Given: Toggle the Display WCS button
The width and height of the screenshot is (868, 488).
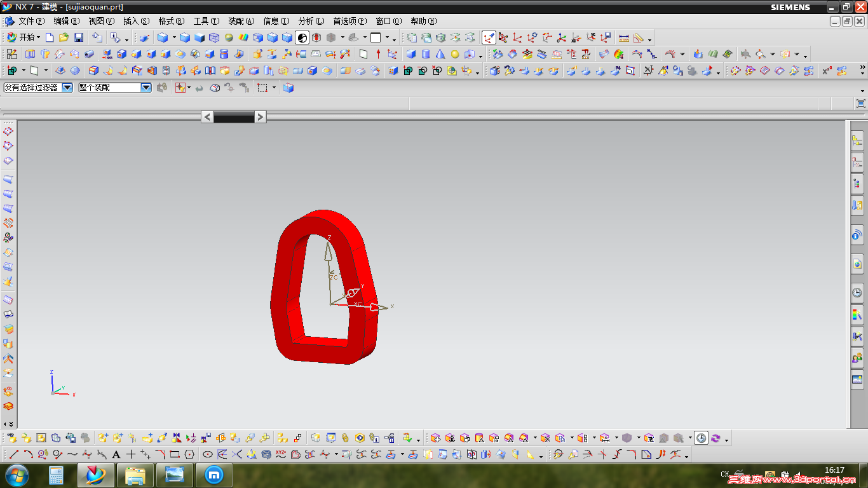Looking at the screenshot, I should pyautogui.click(x=489, y=37).
